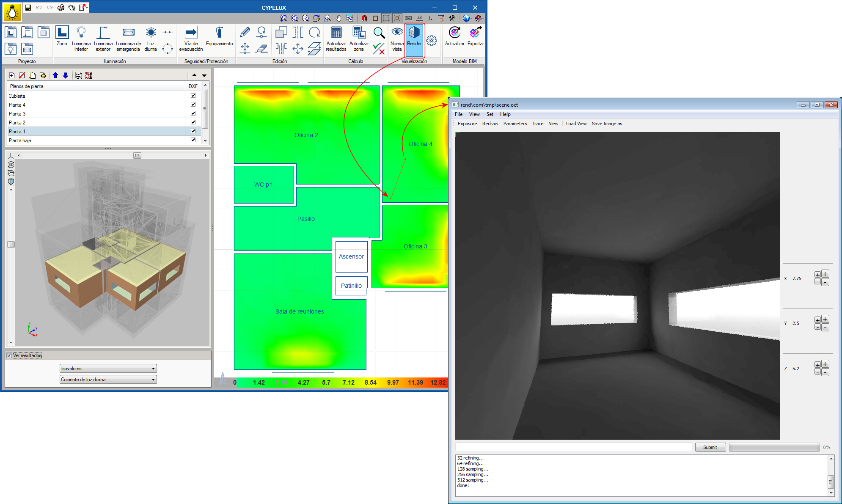The image size is (842, 504).
Task: Collapse panel with black up triangle
Action: [194, 75]
